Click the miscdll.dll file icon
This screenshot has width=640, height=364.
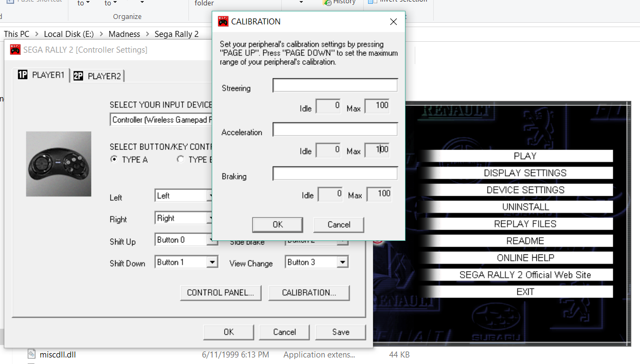click(32, 354)
